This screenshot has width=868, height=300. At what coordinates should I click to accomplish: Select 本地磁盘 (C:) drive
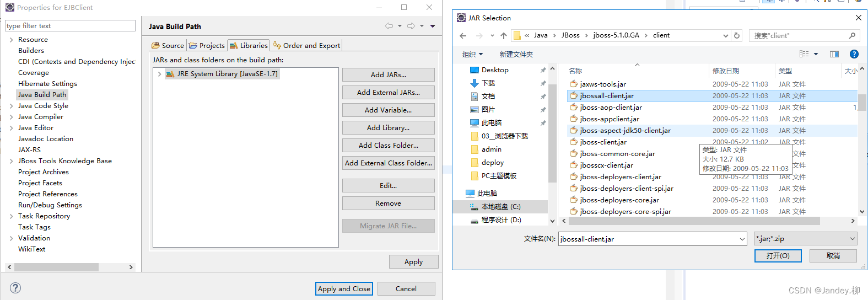point(500,207)
